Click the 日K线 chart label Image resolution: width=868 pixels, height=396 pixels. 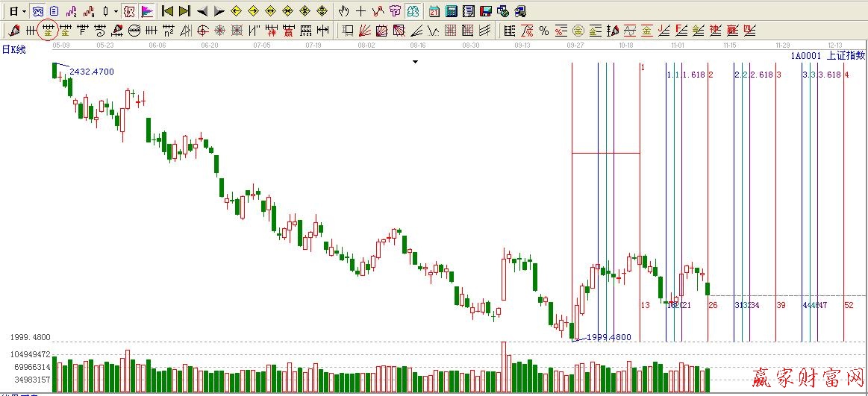(x=13, y=49)
